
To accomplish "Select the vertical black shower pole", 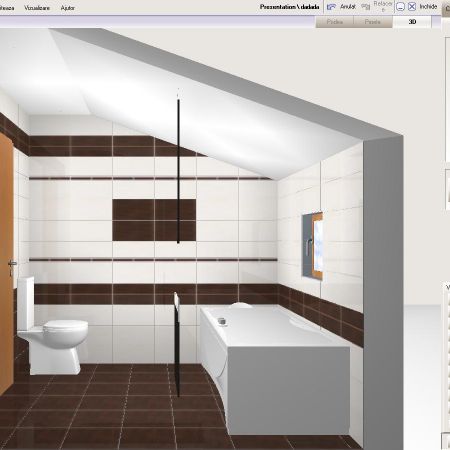I will [178, 171].
